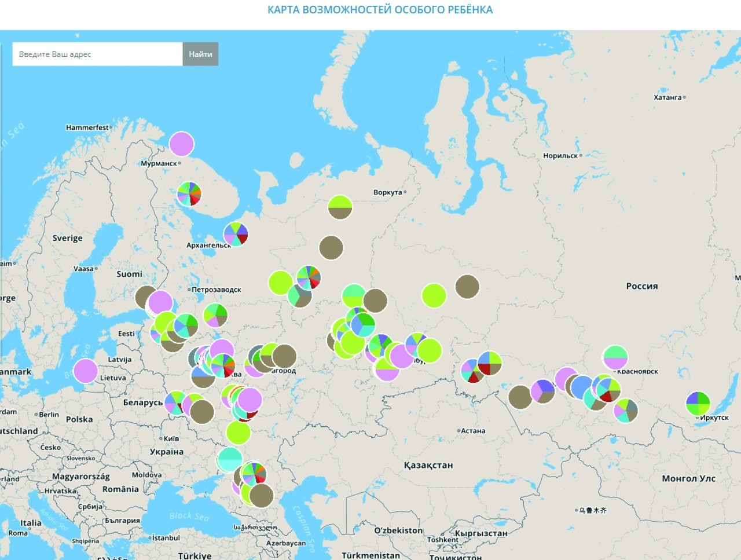Click the cyan marker below the green Україна marker

click(229, 459)
